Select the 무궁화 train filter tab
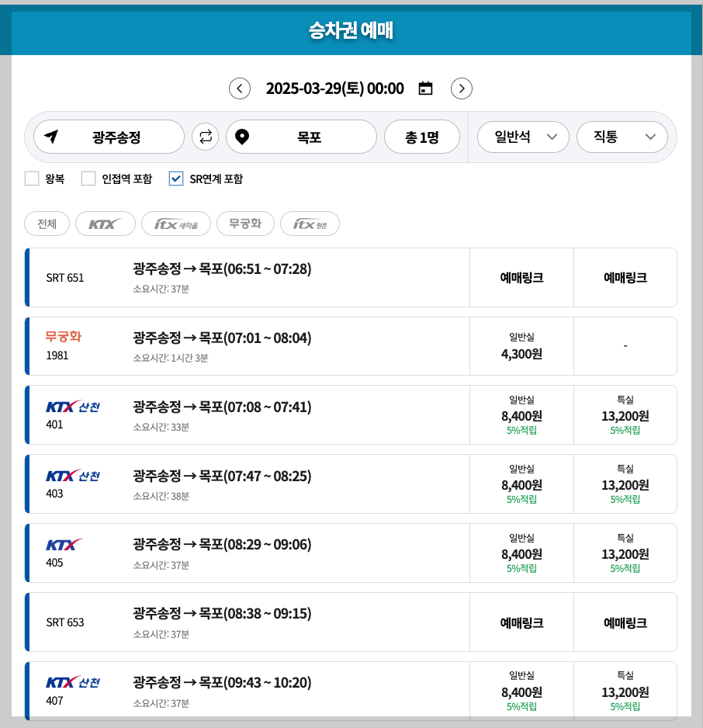Screen dimensions: 703x728 point(245,224)
